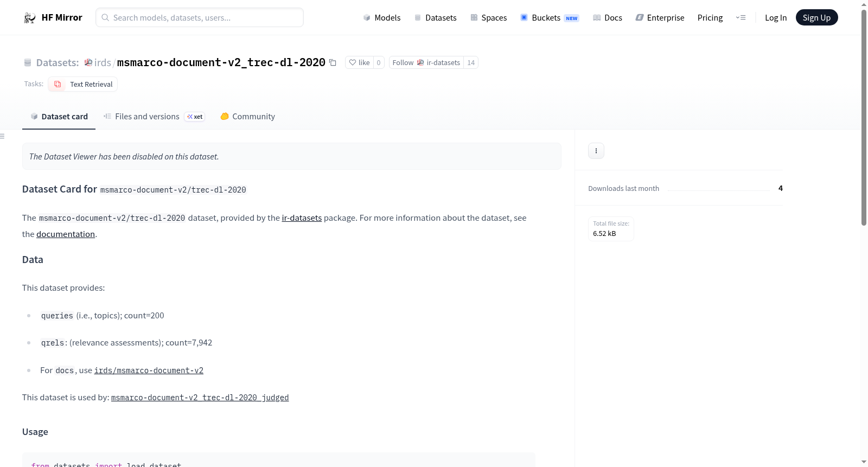Viewport: 868px width, 467px height.
Task: Click the Log In link
Action: [776, 18]
